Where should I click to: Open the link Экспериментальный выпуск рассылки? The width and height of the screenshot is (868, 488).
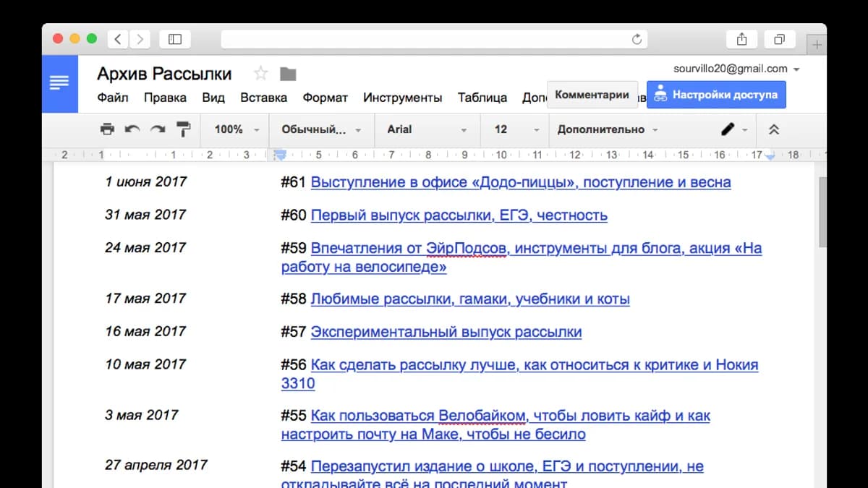click(x=446, y=332)
